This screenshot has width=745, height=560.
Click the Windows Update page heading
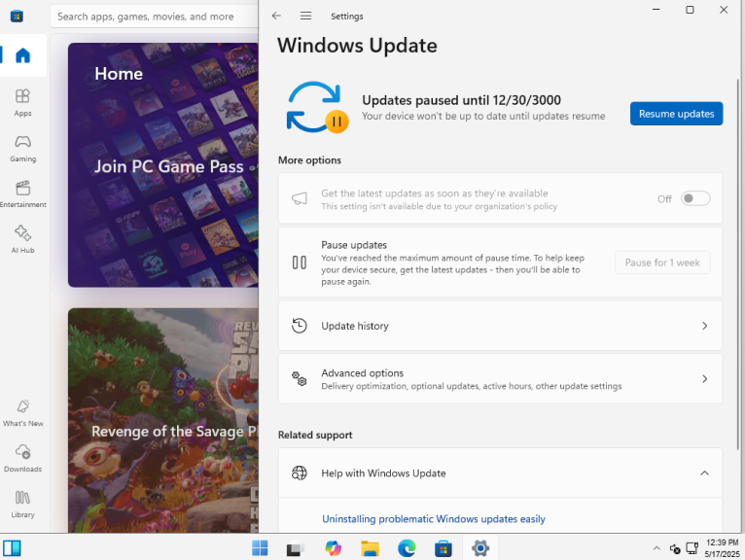point(357,45)
